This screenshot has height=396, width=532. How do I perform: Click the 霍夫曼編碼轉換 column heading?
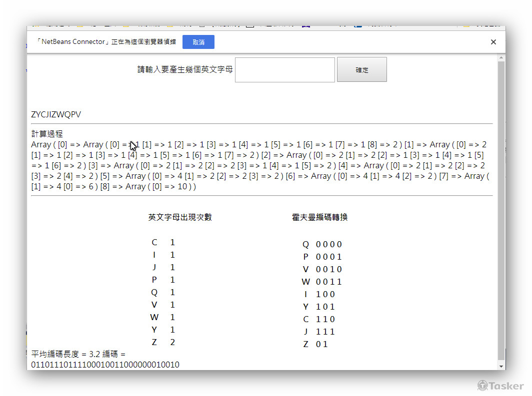tap(319, 217)
